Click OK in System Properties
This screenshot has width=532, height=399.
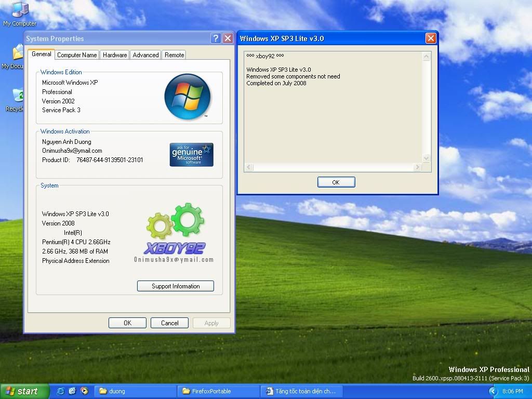coord(127,323)
